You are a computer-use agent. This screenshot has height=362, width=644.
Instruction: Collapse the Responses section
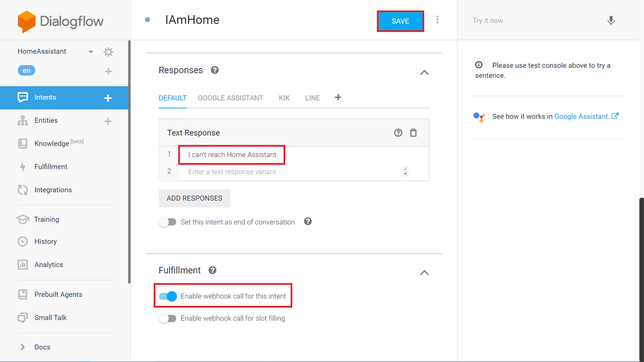point(424,72)
